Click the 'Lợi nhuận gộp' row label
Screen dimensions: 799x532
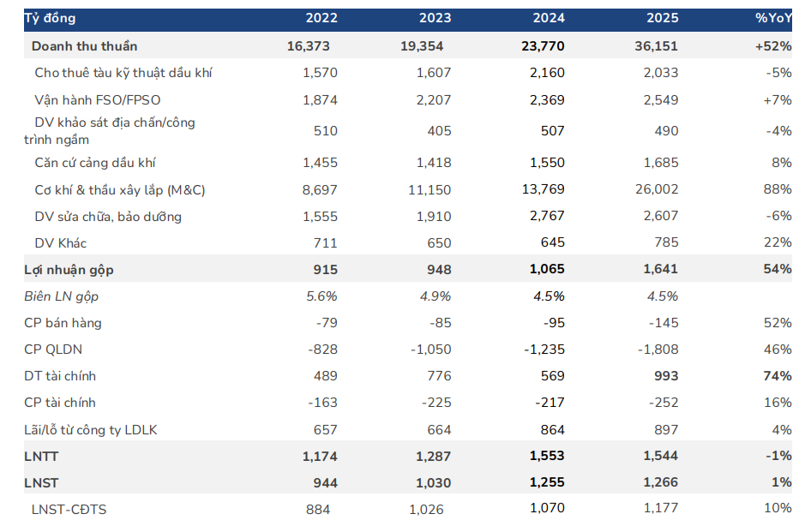click(69, 270)
